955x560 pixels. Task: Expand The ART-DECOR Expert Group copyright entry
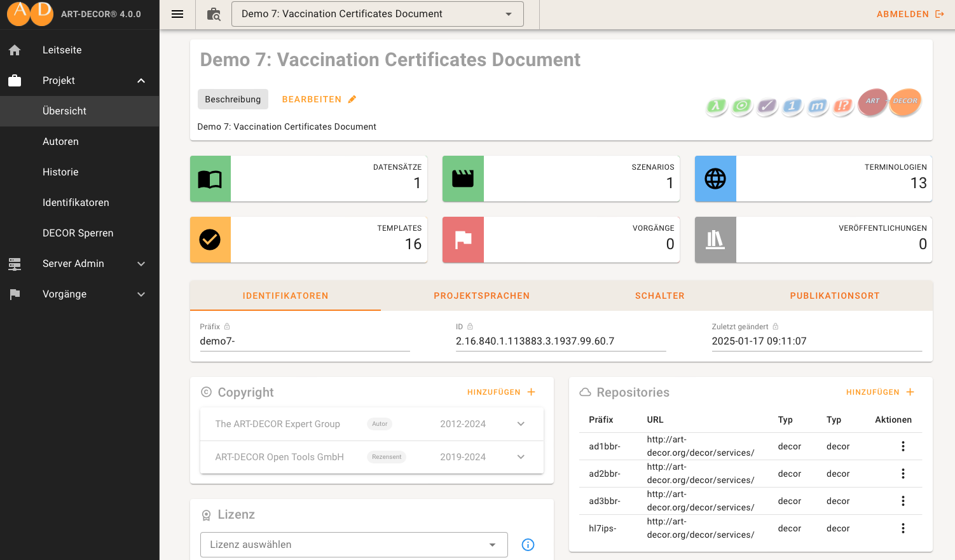(521, 424)
